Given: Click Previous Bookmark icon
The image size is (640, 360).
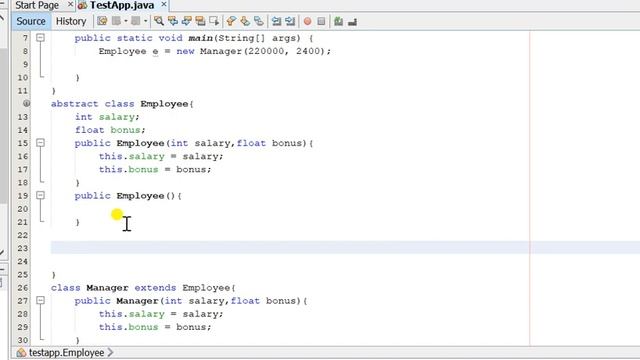Looking at the screenshot, I should (231, 21).
